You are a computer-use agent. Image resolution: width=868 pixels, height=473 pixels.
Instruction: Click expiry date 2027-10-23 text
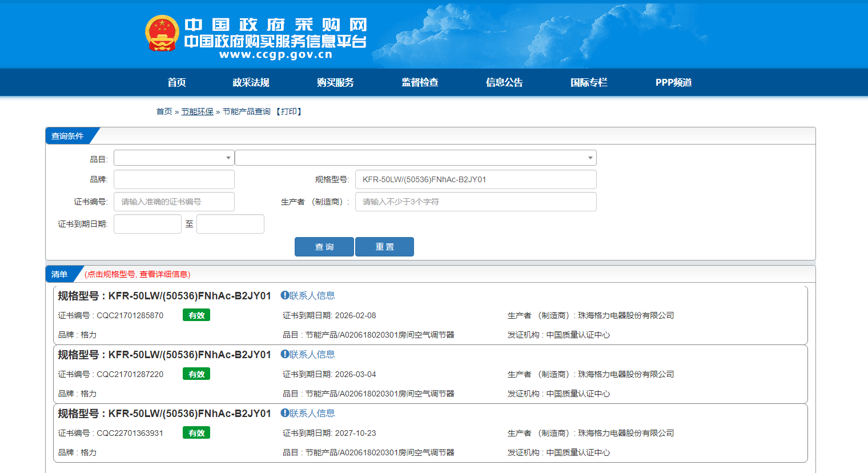tap(355, 433)
